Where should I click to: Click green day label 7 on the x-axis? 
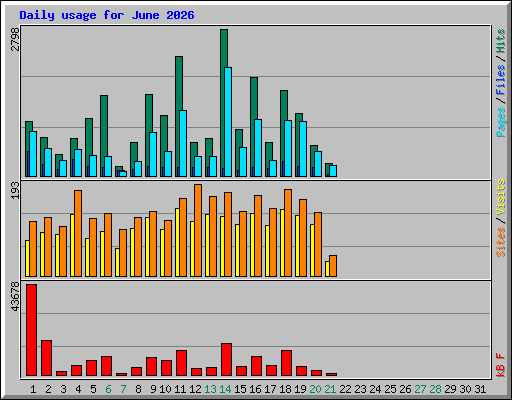tap(123, 389)
